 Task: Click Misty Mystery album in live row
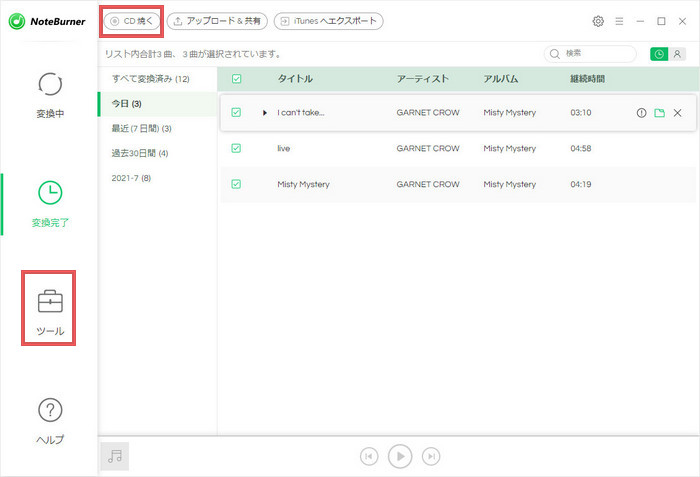(x=509, y=149)
